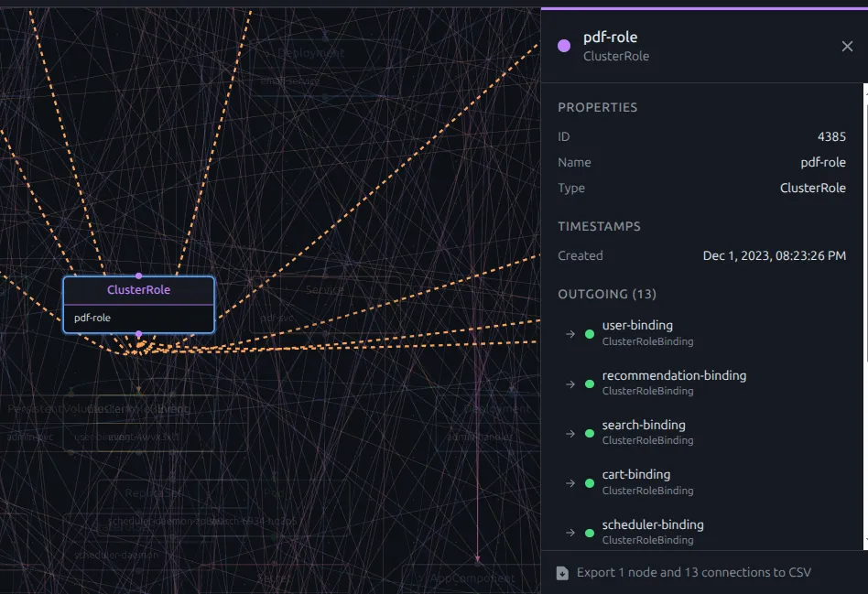Click the bottom connector dot of ClusterRole node
868x594 pixels.
click(x=138, y=334)
